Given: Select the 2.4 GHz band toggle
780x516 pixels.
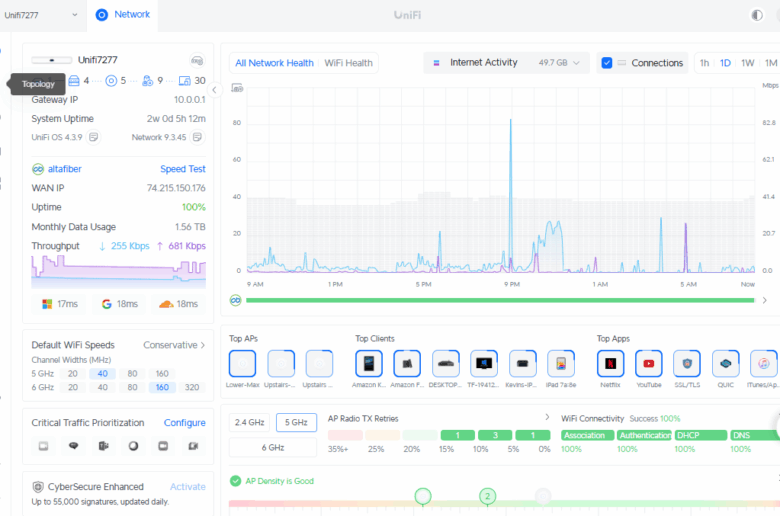Looking at the screenshot, I should click(x=250, y=422).
